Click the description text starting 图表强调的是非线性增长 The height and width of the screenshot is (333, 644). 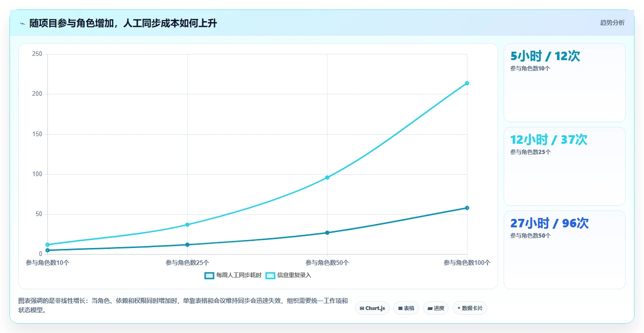click(183, 305)
